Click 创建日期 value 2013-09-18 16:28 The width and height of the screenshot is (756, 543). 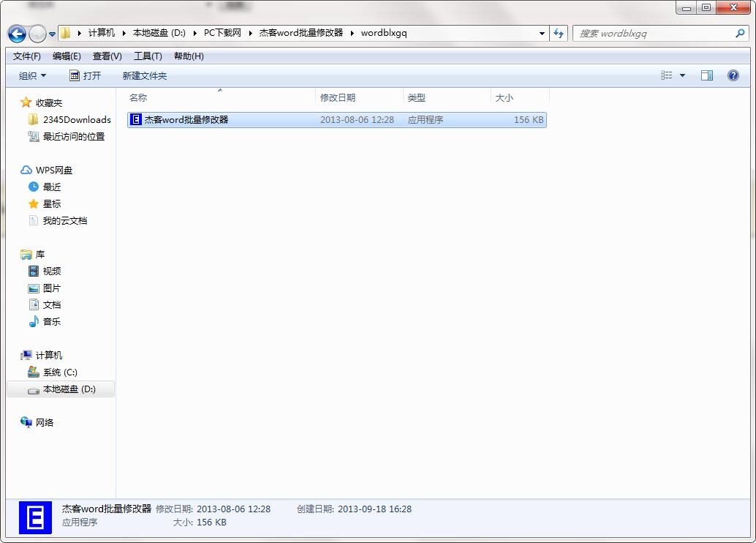(x=374, y=509)
